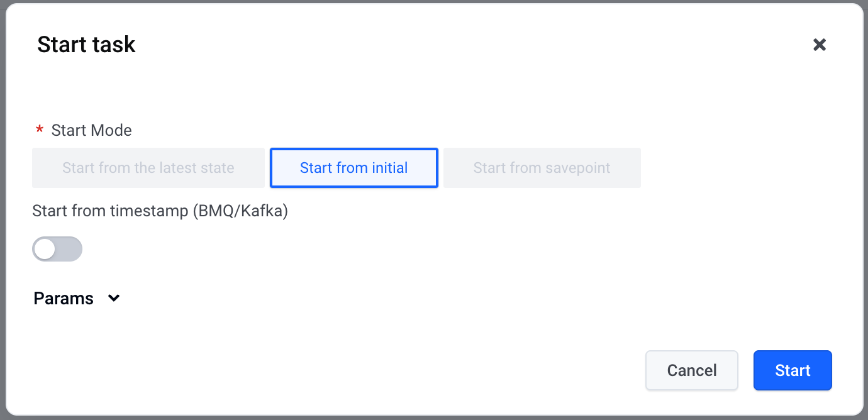The width and height of the screenshot is (868, 420).
Task: Cancel the start task dialog
Action: (x=691, y=370)
